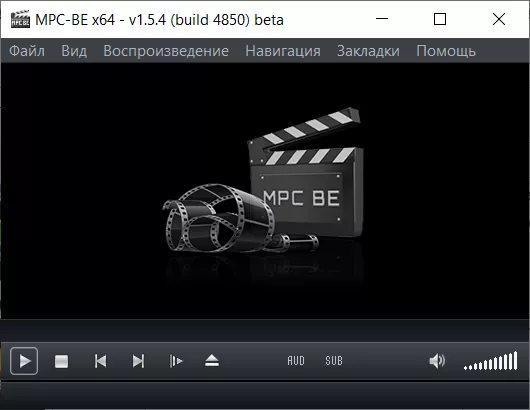Skip to the next file
The width and height of the screenshot is (530, 410).
click(x=138, y=361)
